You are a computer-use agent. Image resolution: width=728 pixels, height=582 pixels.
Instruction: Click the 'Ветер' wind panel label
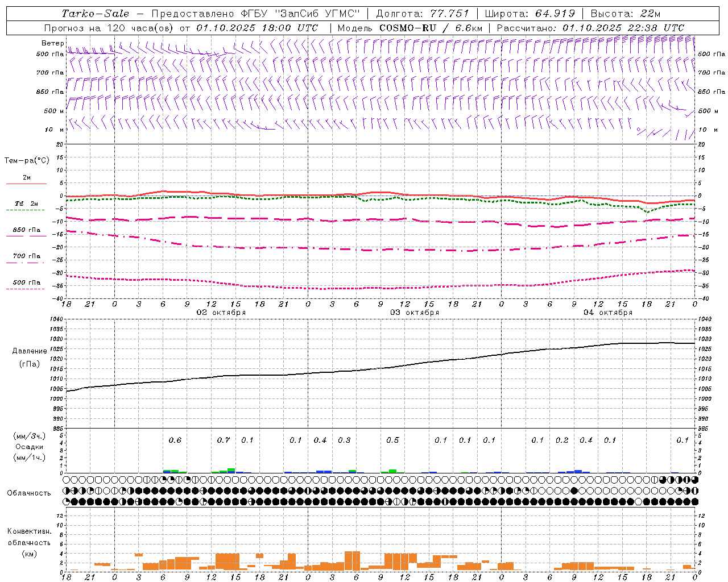pos(52,43)
